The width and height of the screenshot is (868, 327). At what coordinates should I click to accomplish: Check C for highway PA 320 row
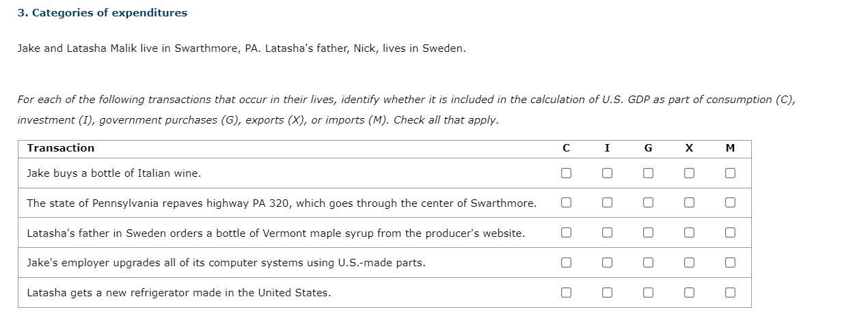click(x=566, y=203)
